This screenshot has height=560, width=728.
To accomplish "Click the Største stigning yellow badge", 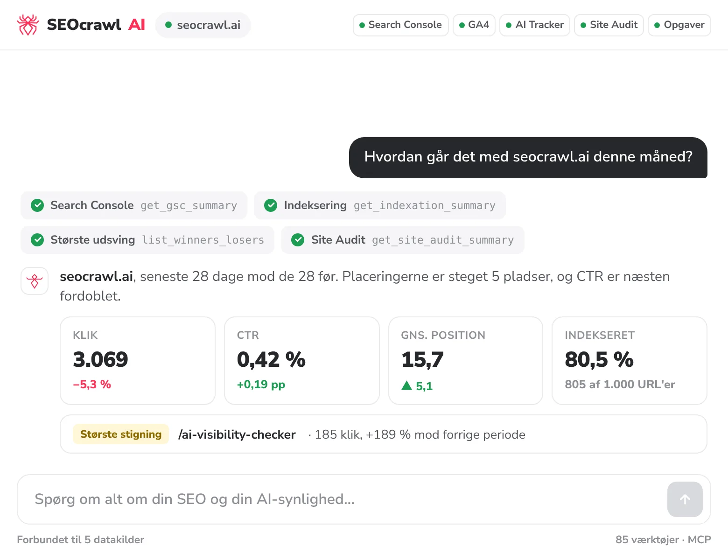I will [121, 434].
